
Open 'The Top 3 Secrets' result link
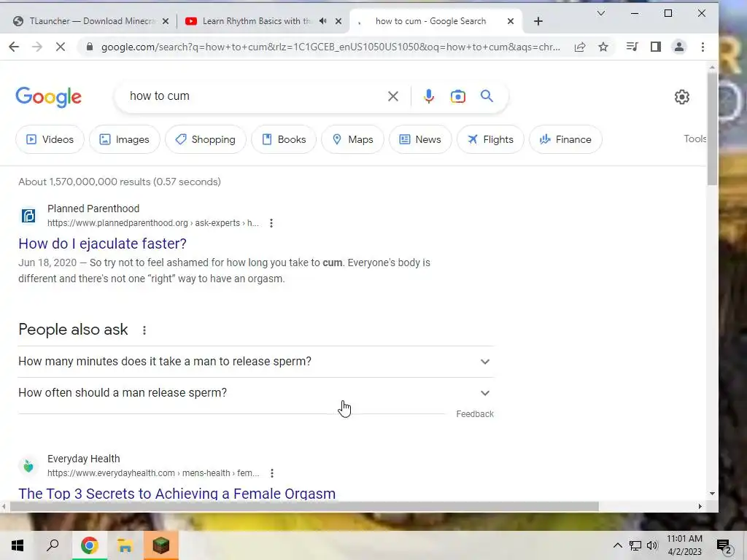tap(177, 494)
